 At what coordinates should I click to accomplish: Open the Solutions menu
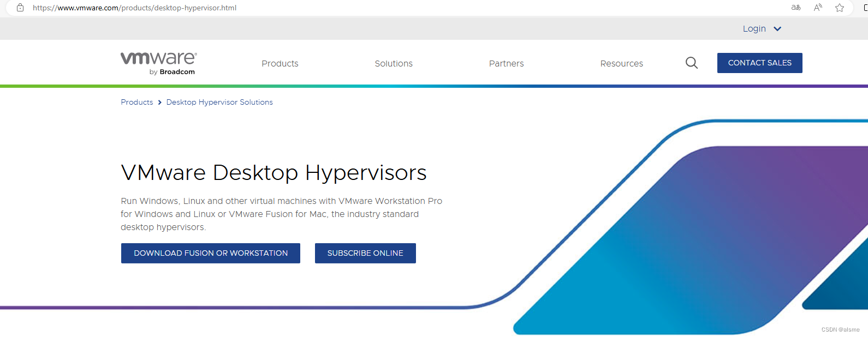394,64
